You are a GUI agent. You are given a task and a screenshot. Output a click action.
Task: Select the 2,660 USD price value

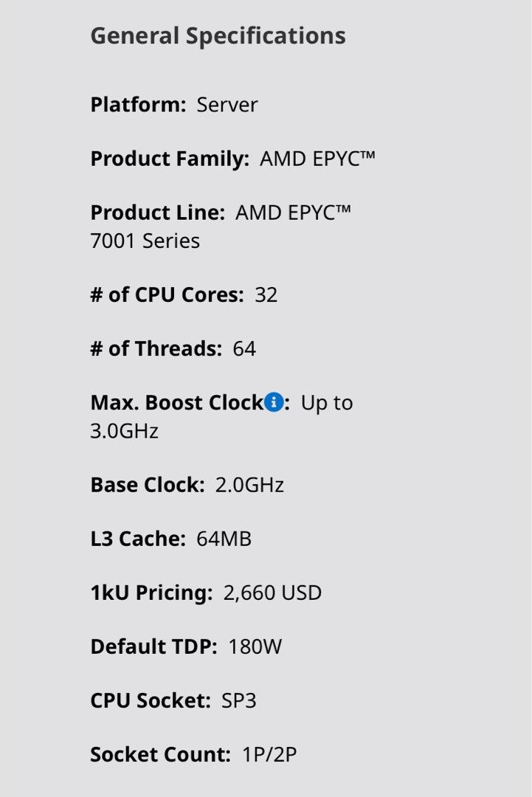pyautogui.click(x=272, y=593)
